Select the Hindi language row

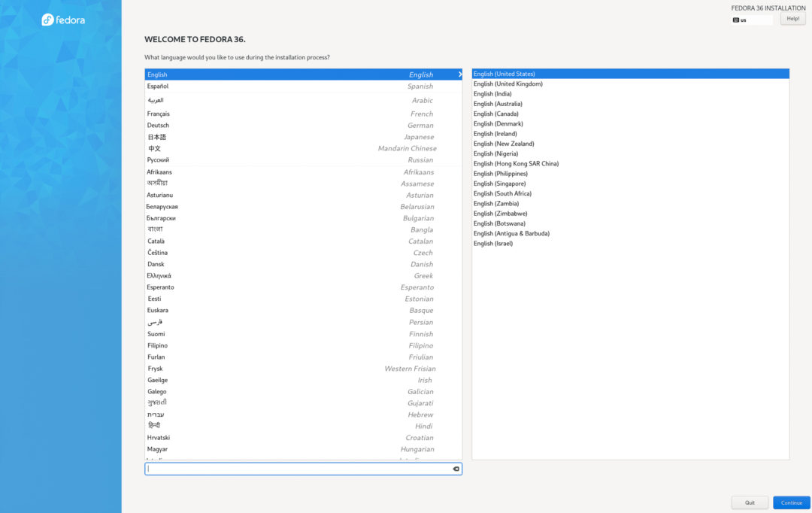point(304,426)
